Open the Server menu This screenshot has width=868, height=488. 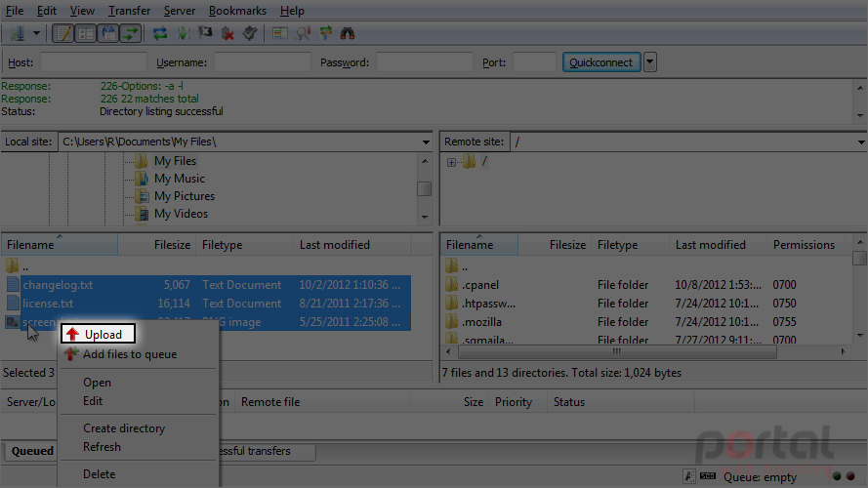point(180,11)
